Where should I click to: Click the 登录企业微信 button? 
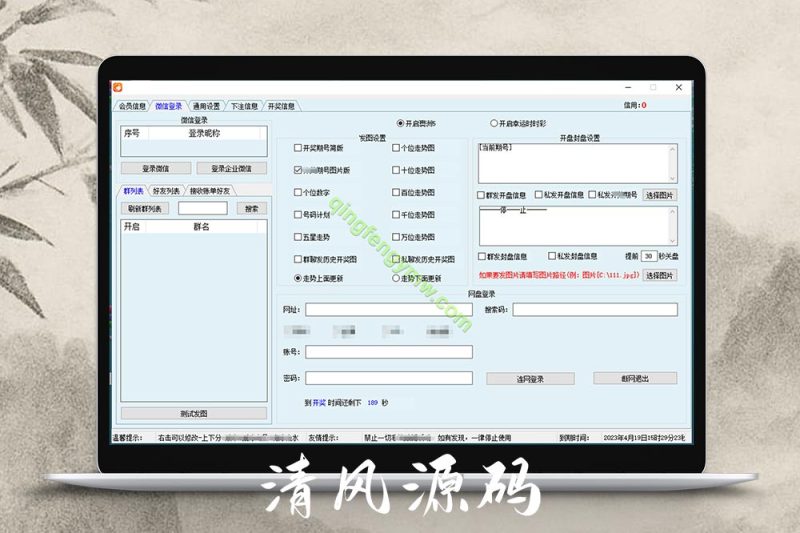[231, 168]
